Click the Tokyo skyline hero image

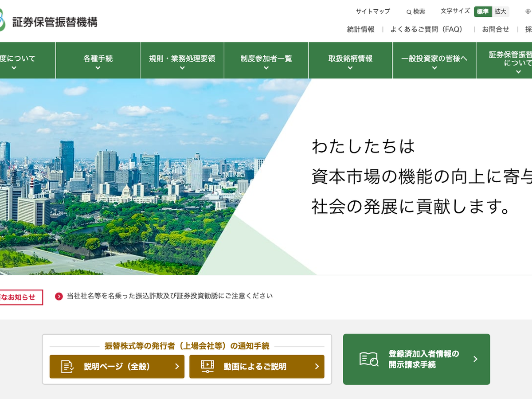133,177
